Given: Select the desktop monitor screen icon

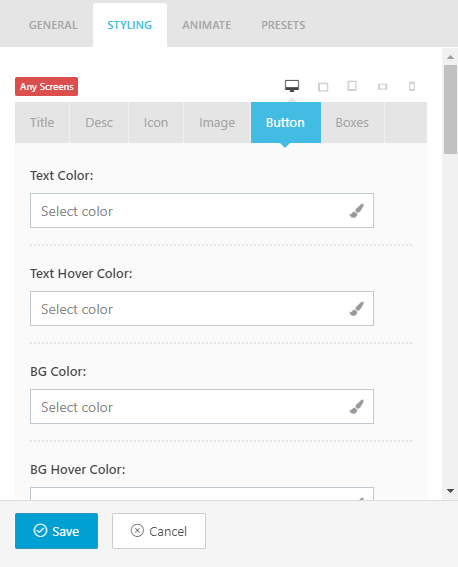Looking at the screenshot, I should point(292,86).
